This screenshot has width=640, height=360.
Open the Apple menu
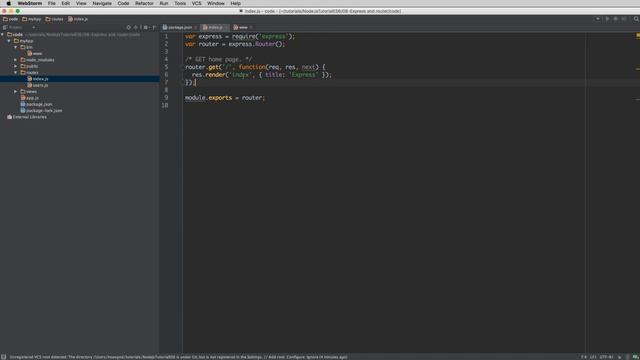[x=9, y=3]
